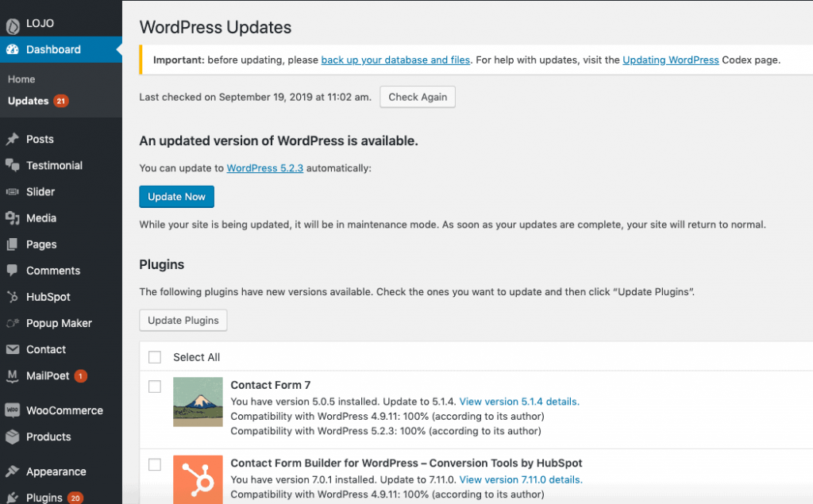Check the Select All plugins checkbox

[x=155, y=357]
